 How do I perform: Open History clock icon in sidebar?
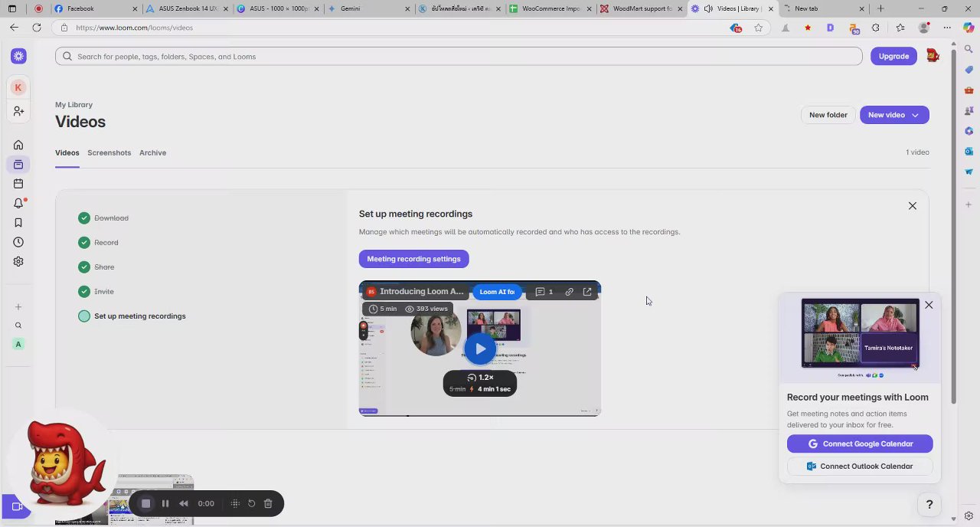[18, 242]
